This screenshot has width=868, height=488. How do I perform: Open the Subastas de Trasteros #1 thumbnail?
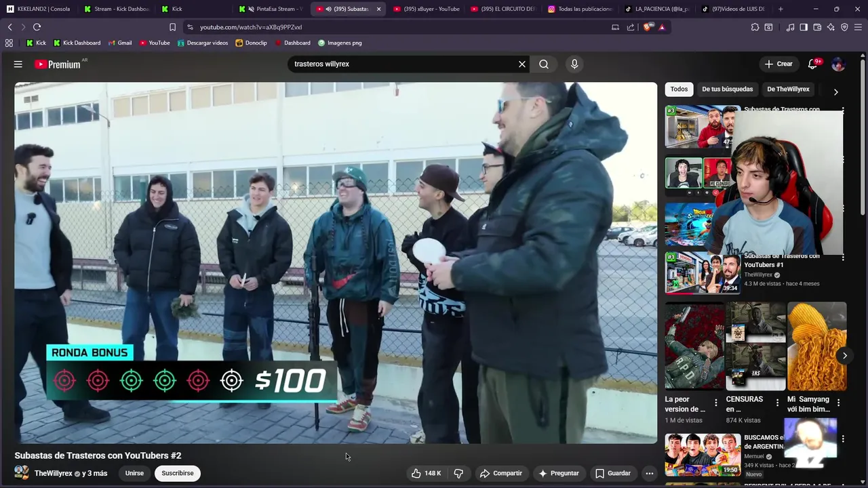tap(703, 273)
